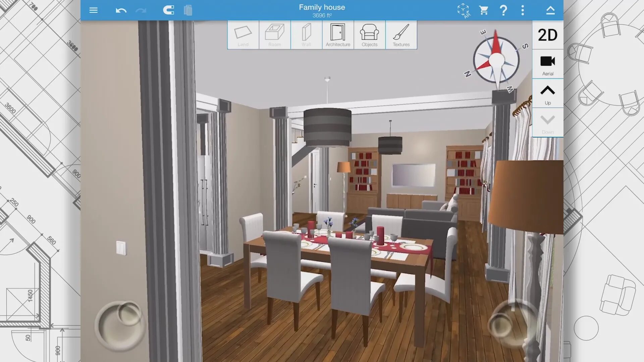Select the Wall tool
Image resolution: width=644 pixels, height=362 pixels.
coord(306,35)
